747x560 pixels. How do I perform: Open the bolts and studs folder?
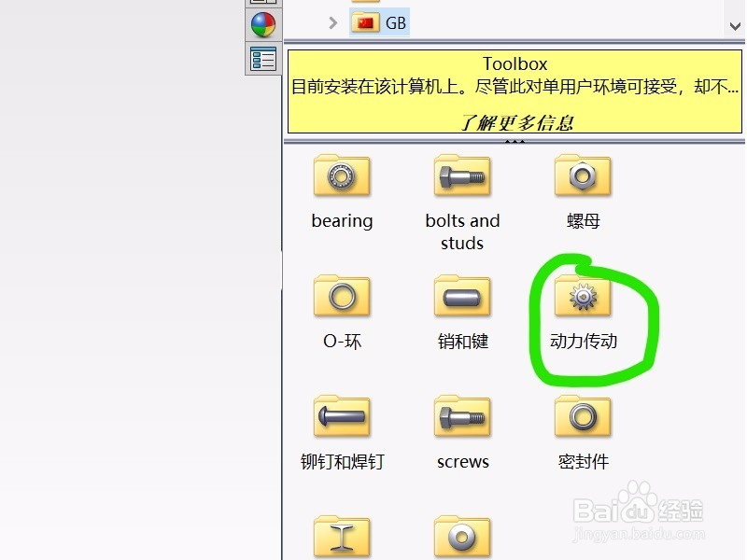(x=462, y=175)
